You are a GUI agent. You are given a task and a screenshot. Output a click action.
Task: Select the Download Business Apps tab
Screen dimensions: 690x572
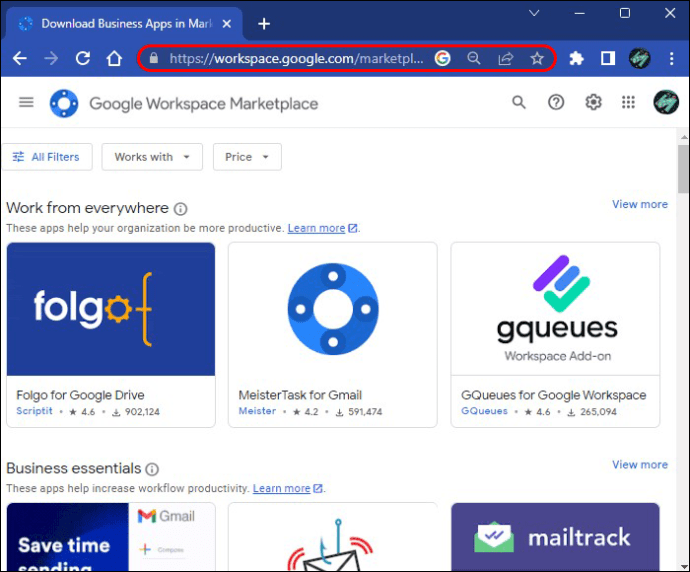125,24
